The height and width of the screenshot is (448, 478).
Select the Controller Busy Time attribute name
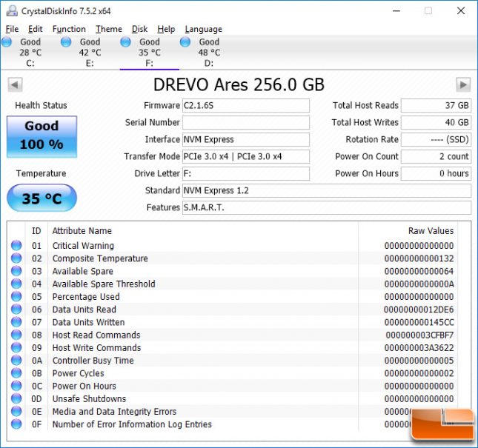click(93, 361)
